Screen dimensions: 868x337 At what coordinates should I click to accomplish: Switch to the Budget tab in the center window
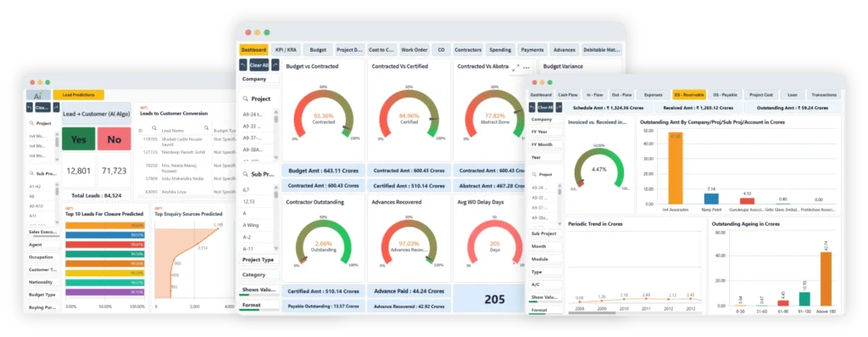(318, 50)
